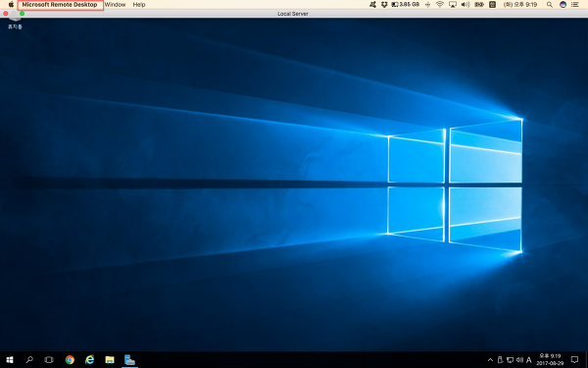
Task: Click the crosshair-shaped menu bar status icon
Action: point(427,5)
